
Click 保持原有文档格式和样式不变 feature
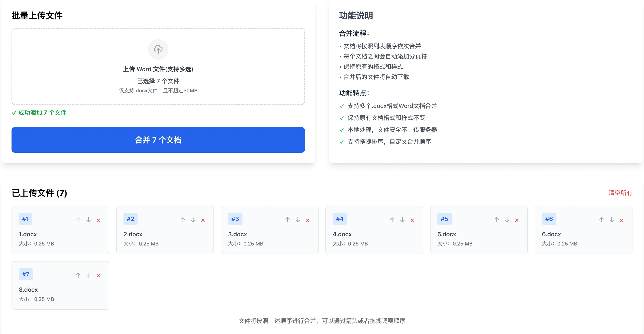coord(386,118)
